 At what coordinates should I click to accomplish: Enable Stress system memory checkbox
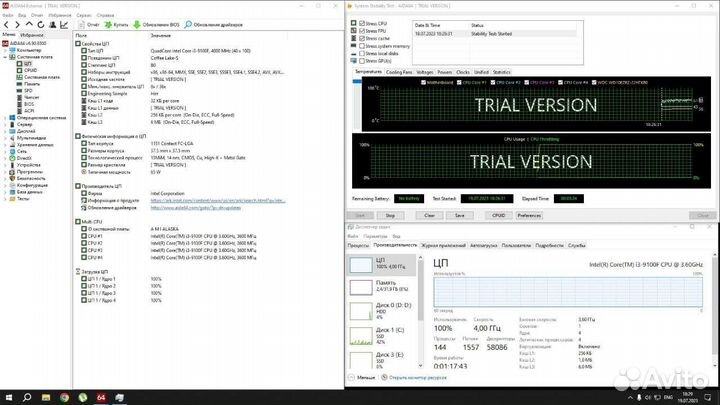pos(362,46)
